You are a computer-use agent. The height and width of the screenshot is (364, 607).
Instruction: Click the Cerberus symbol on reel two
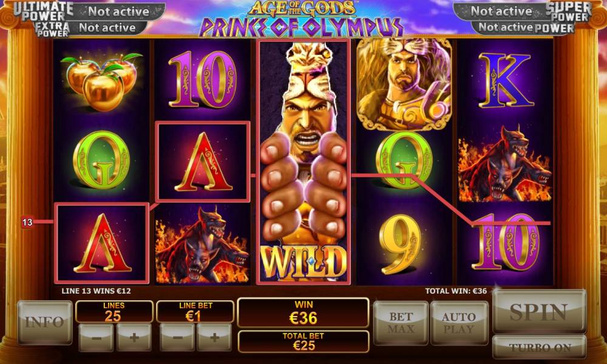pyautogui.click(x=202, y=245)
